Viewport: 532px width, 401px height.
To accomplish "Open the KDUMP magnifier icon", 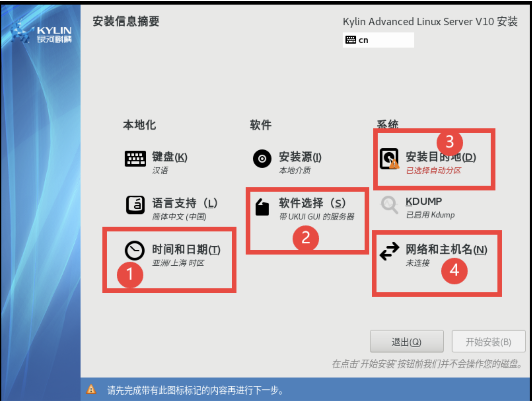I will point(389,205).
